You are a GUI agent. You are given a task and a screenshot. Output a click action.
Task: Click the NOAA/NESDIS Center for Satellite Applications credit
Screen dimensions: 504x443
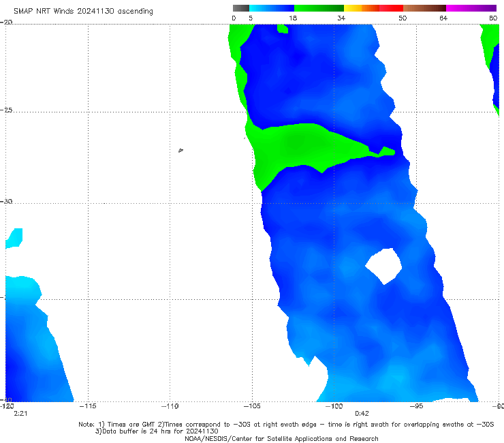(281, 438)
